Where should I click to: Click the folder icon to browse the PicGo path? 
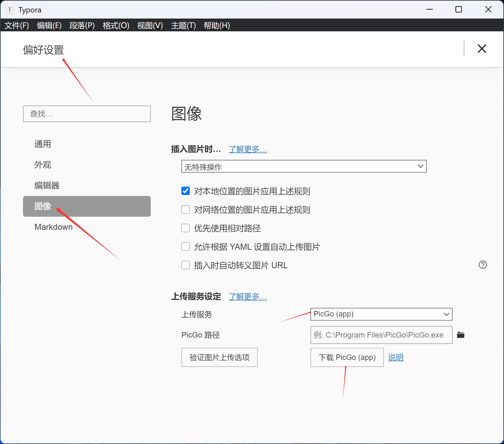461,335
